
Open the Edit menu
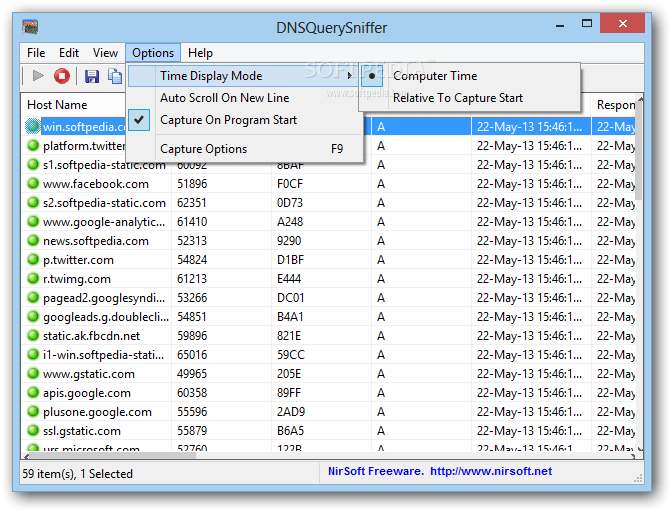[x=69, y=53]
